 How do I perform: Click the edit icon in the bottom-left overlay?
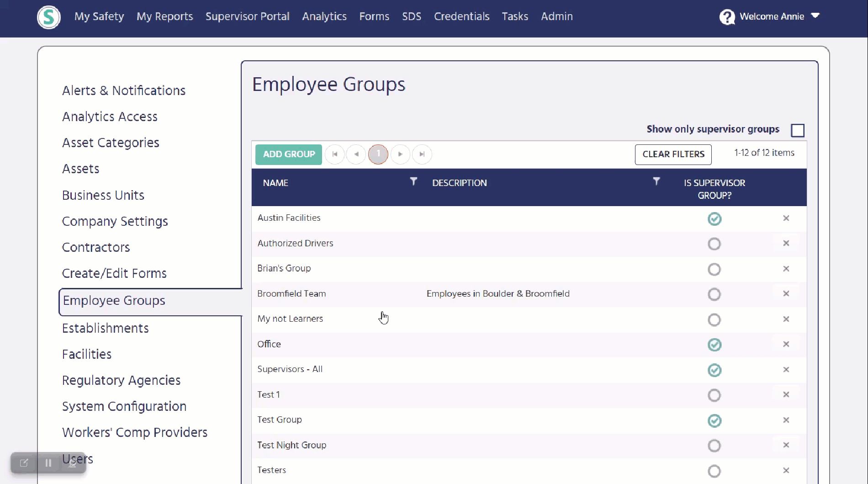[23, 463]
